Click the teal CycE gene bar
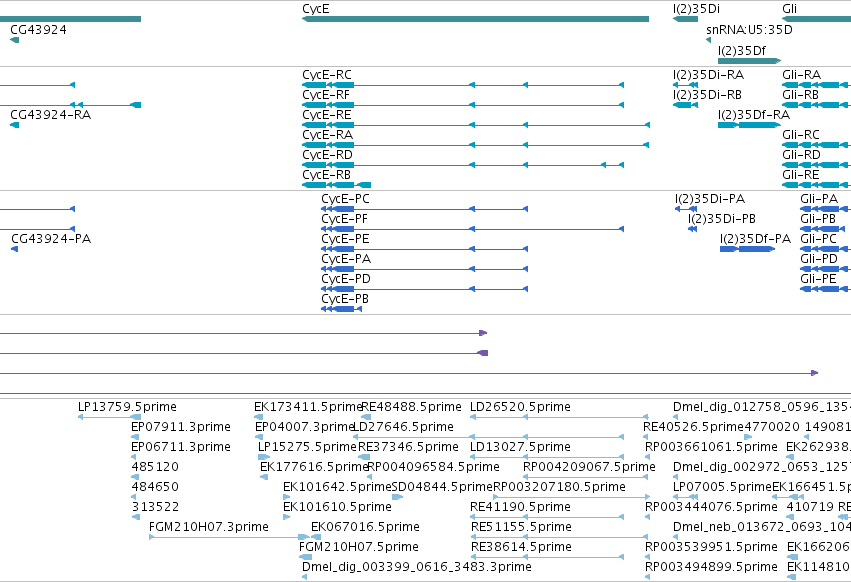 click(x=475, y=19)
